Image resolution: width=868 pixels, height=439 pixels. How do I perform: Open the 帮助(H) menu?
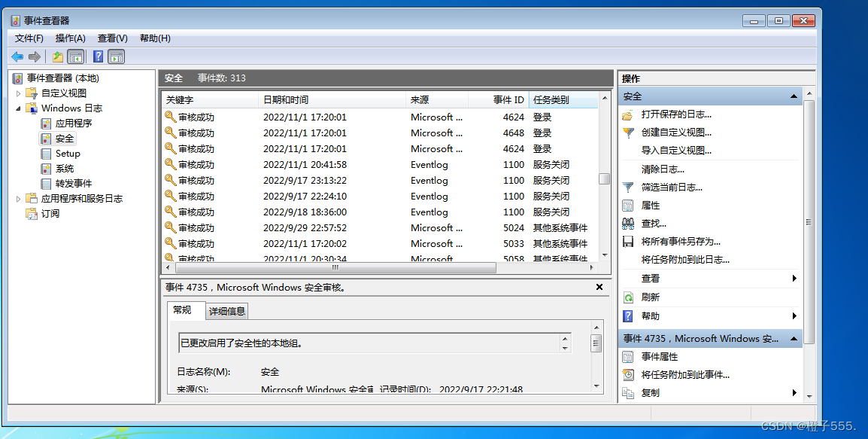tap(155, 38)
